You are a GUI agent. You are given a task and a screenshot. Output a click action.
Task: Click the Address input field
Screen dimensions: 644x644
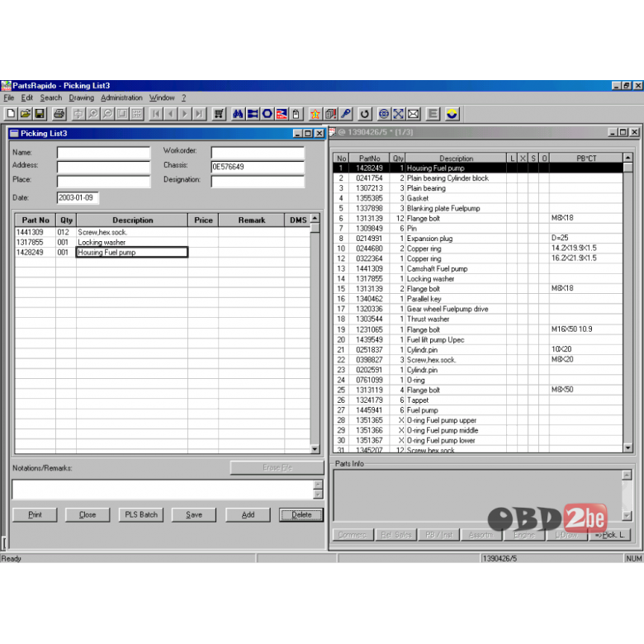103,167
